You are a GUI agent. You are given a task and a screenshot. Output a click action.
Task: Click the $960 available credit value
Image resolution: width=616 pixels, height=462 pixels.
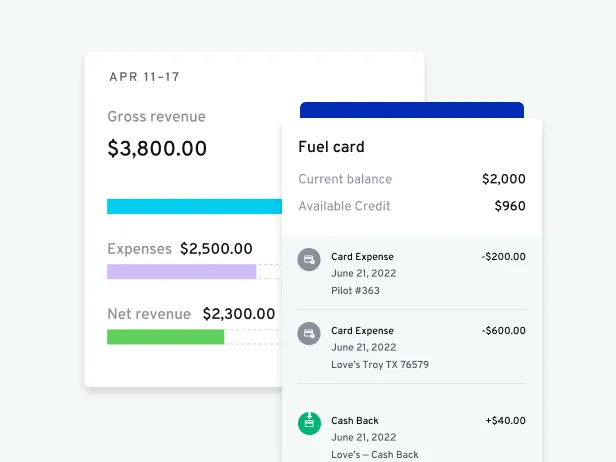510,206
